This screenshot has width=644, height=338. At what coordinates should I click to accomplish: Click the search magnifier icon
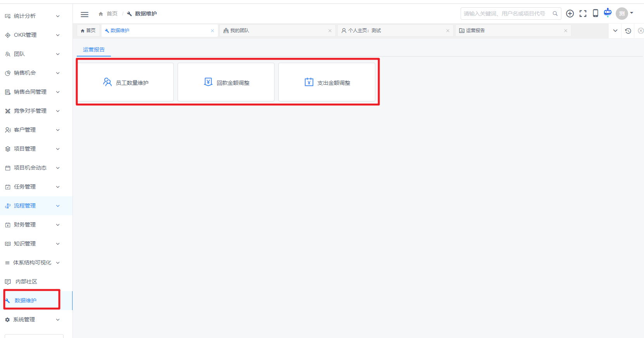coord(555,14)
